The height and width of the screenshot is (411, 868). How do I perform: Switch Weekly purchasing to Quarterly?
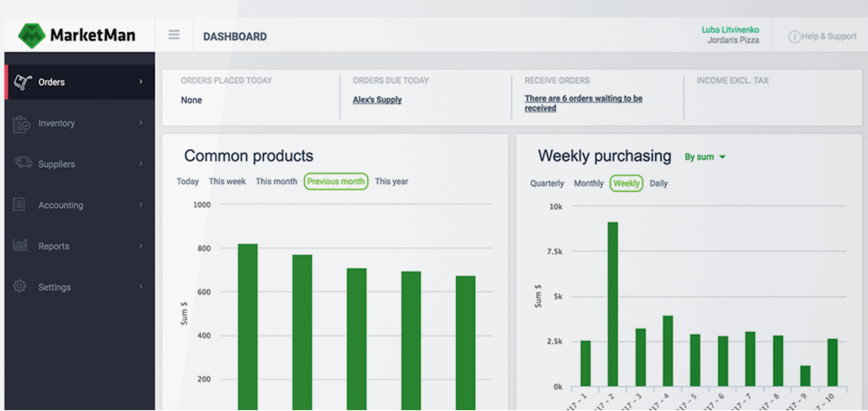click(x=547, y=183)
